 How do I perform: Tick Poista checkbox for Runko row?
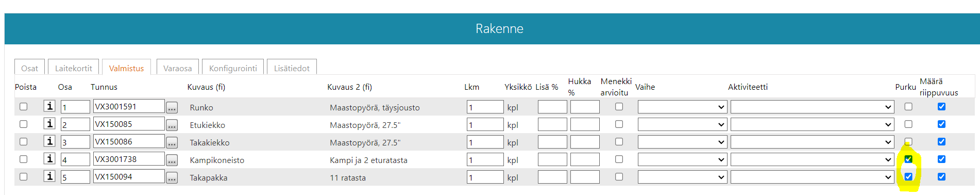tap(23, 107)
